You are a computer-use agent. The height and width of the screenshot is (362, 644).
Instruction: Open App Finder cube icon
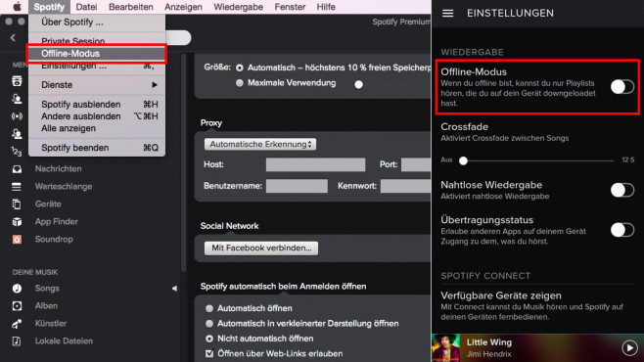point(17,222)
